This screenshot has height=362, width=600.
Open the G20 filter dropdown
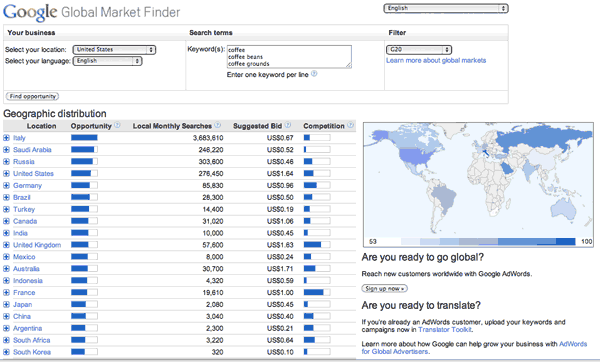pyautogui.click(x=419, y=49)
